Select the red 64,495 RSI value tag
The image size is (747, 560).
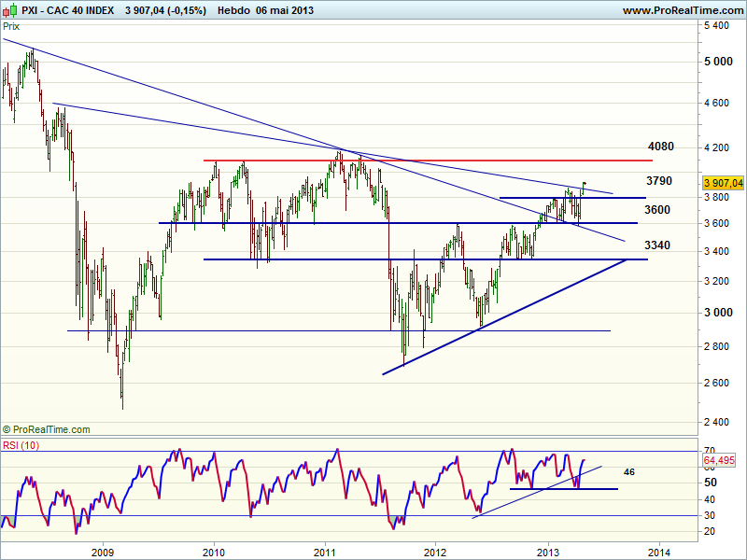[x=720, y=460]
